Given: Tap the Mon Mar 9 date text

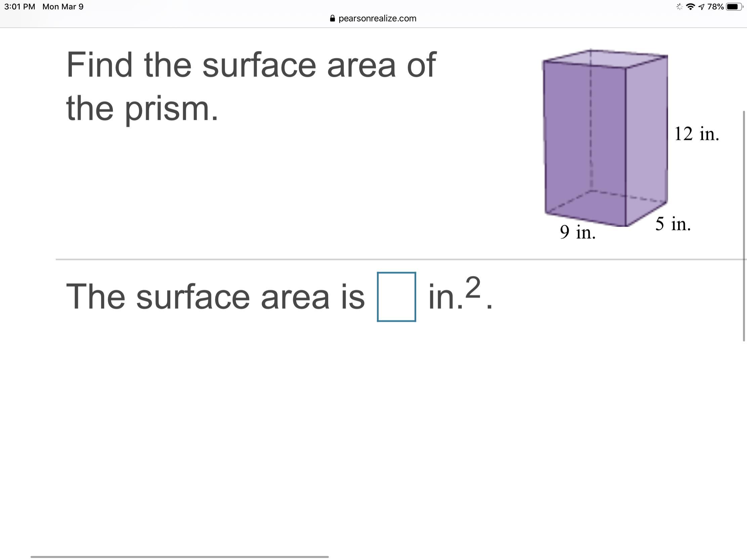Looking at the screenshot, I should [63, 7].
